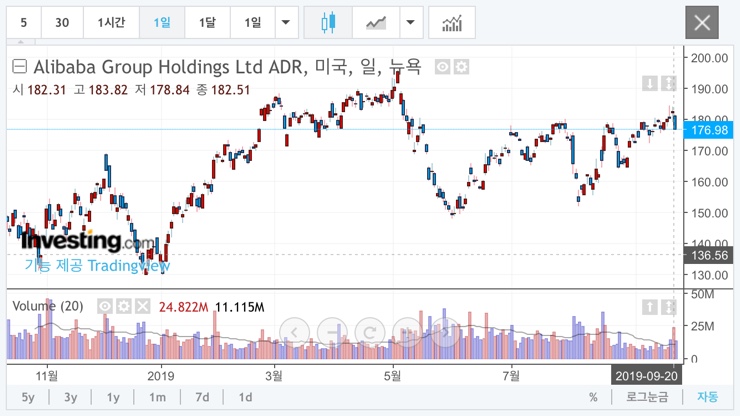The width and height of the screenshot is (740, 416).
Task: Click the 50M volume axis label
Action: [702, 294]
